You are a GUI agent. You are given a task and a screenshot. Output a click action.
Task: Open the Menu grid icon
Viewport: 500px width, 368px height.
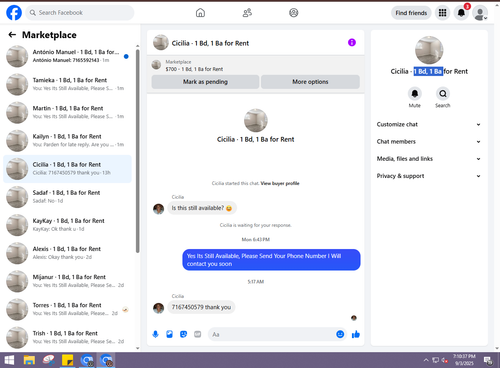(442, 13)
